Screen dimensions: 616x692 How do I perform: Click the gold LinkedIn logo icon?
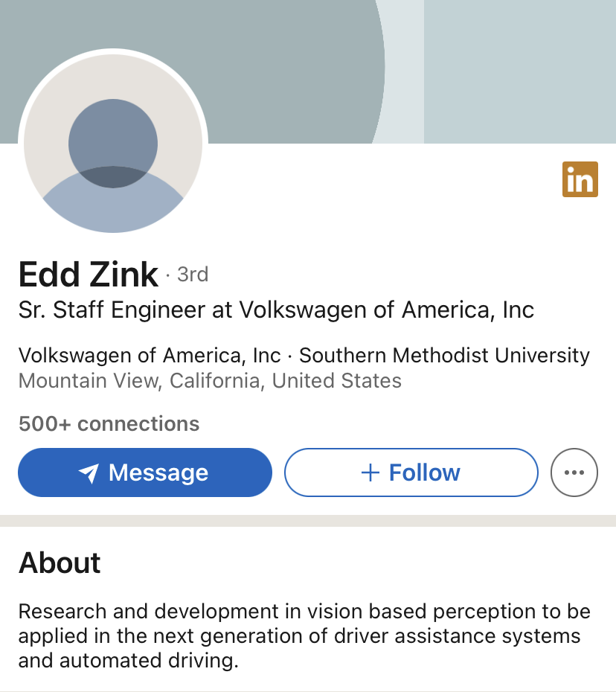pyautogui.click(x=580, y=179)
